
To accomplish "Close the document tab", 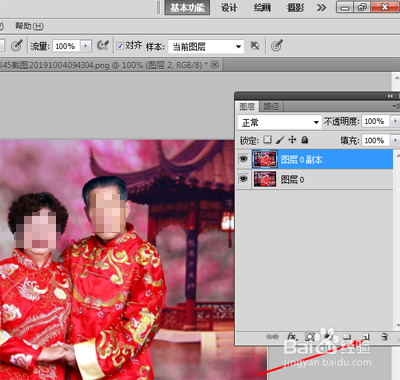I will (x=215, y=65).
